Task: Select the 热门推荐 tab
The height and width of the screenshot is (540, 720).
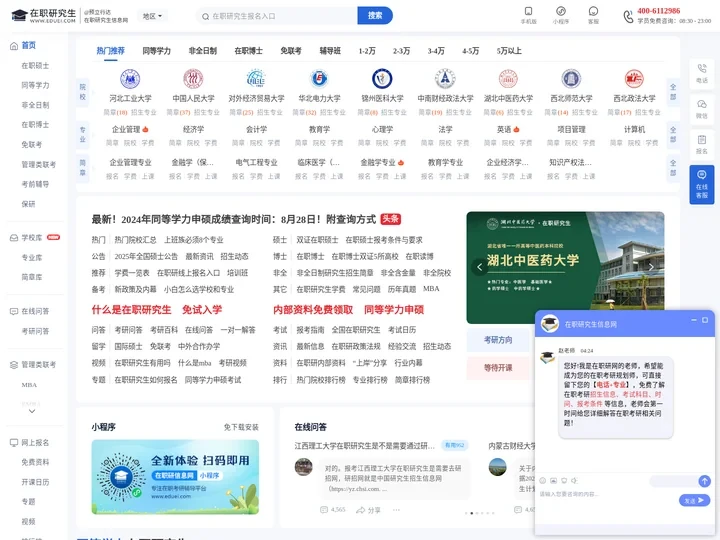Action: (x=110, y=51)
